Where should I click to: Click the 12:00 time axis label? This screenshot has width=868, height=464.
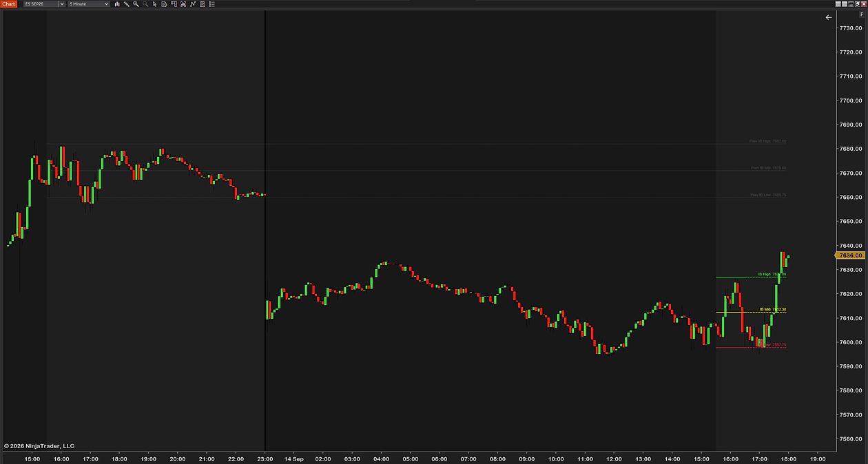coord(614,458)
